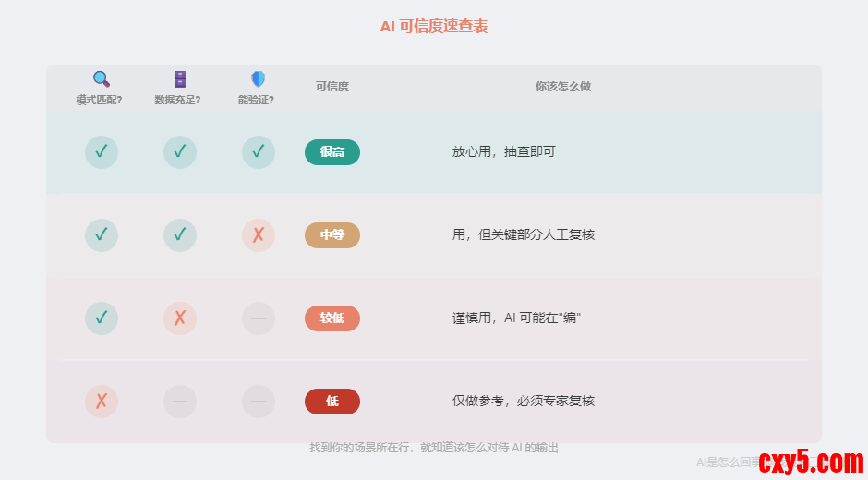Select the text 仅做参考，必须专家复核
Screen dimensions: 868x480
[x=524, y=402]
